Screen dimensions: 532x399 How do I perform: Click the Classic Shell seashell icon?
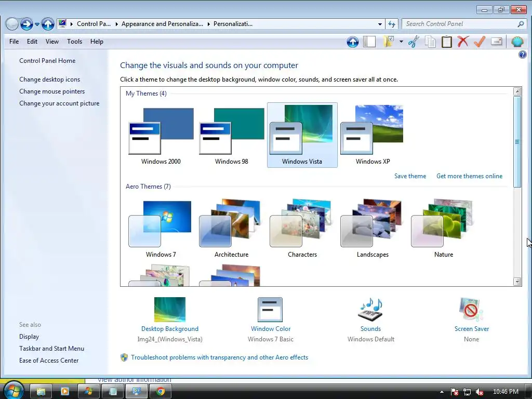(x=517, y=42)
